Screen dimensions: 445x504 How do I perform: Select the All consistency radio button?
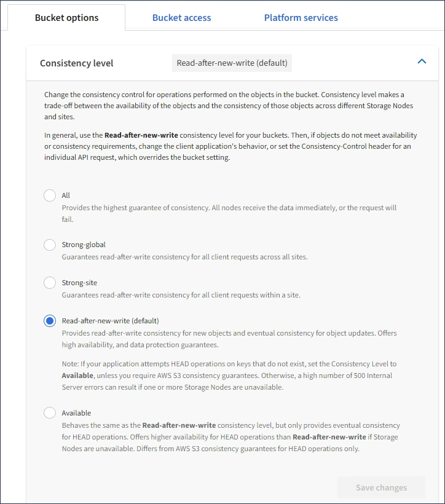coord(50,195)
